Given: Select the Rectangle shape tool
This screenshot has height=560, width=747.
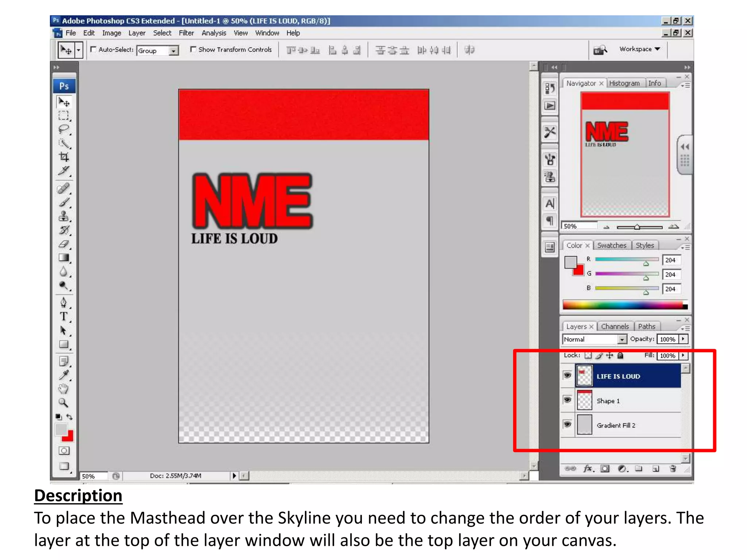Looking at the screenshot, I should pos(64,344).
